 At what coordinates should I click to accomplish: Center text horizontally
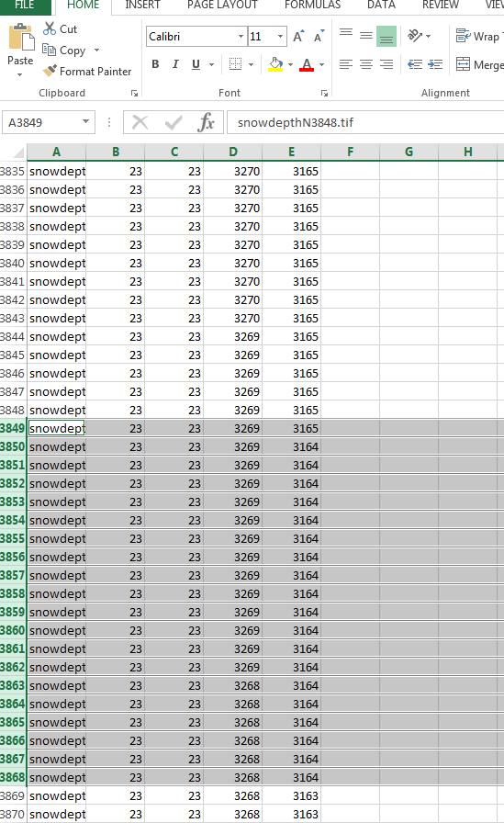click(366, 64)
